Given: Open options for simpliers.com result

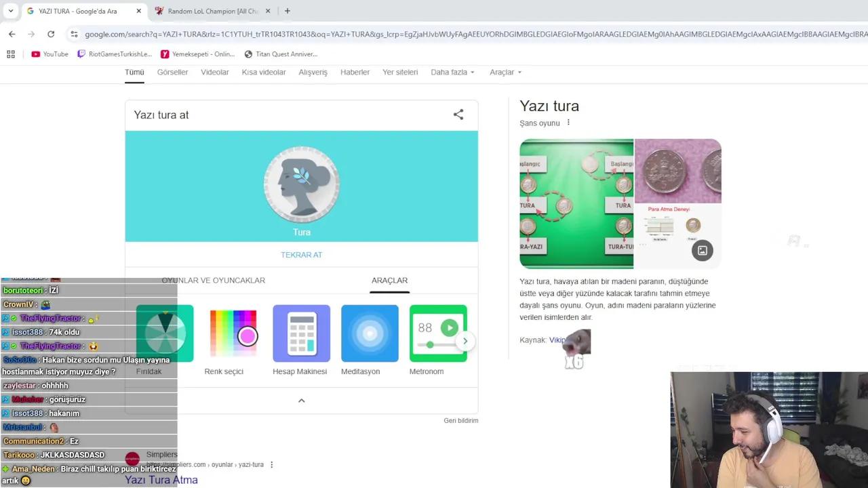Looking at the screenshot, I should [271, 464].
